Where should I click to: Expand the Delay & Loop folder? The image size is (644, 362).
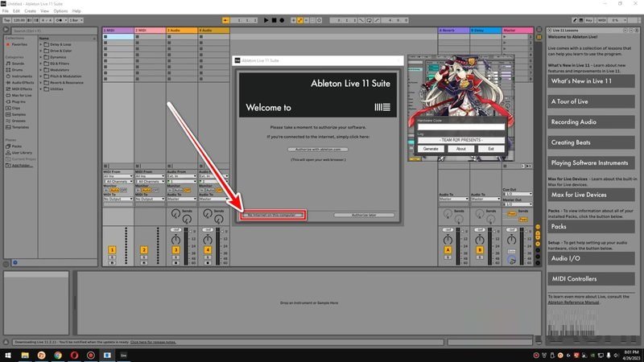pyautogui.click(x=41, y=44)
